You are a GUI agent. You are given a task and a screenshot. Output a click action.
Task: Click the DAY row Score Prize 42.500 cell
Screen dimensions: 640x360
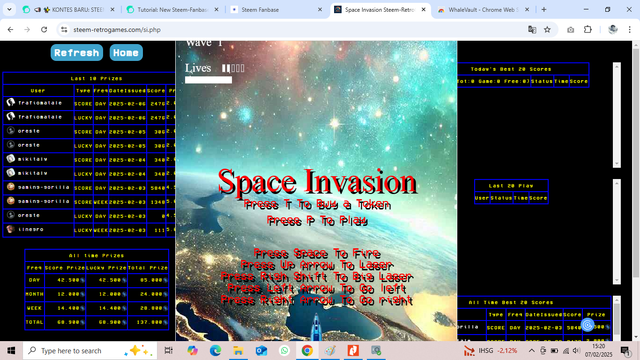(65, 280)
